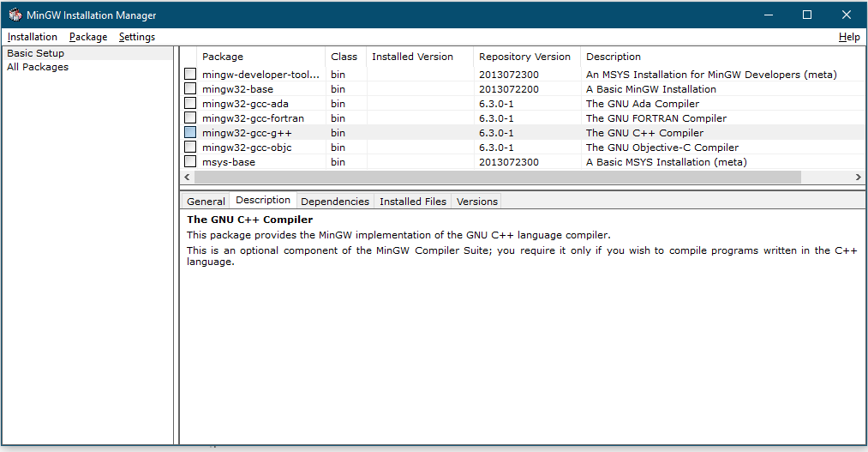Mark the mingw32-gcc-fortran package checkbox

(190, 118)
